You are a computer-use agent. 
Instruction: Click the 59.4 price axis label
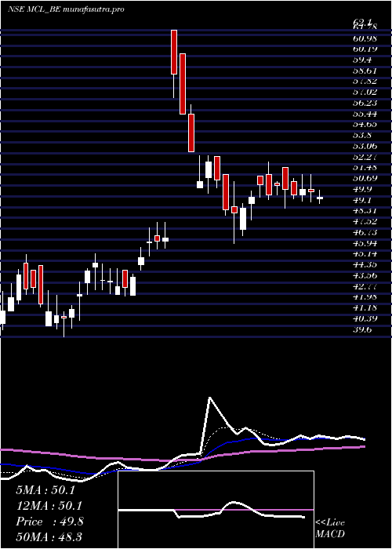pos(362,60)
